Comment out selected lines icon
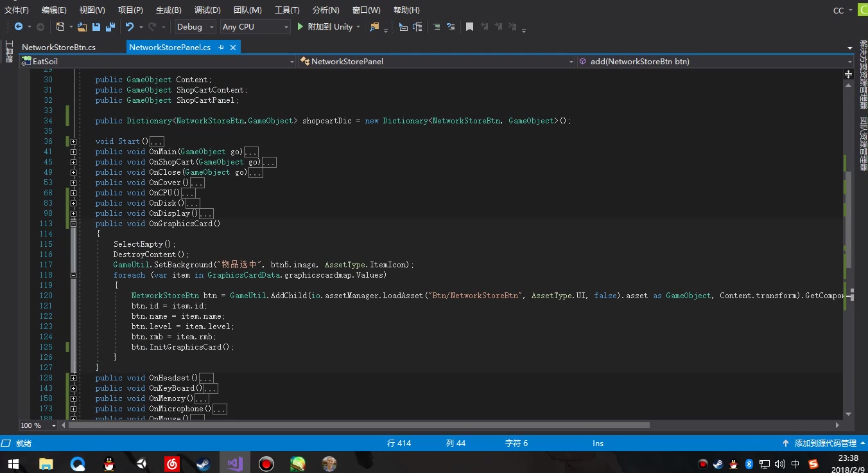 point(437,27)
